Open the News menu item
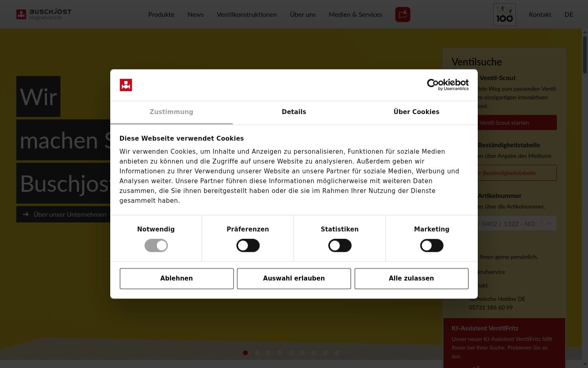 click(x=196, y=14)
